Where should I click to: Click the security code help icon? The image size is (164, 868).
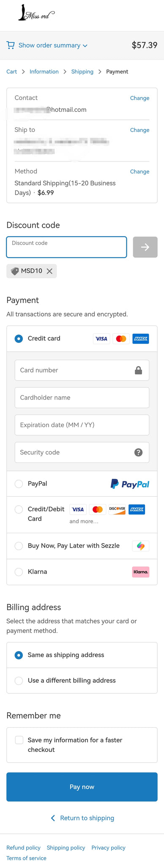(x=138, y=452)
